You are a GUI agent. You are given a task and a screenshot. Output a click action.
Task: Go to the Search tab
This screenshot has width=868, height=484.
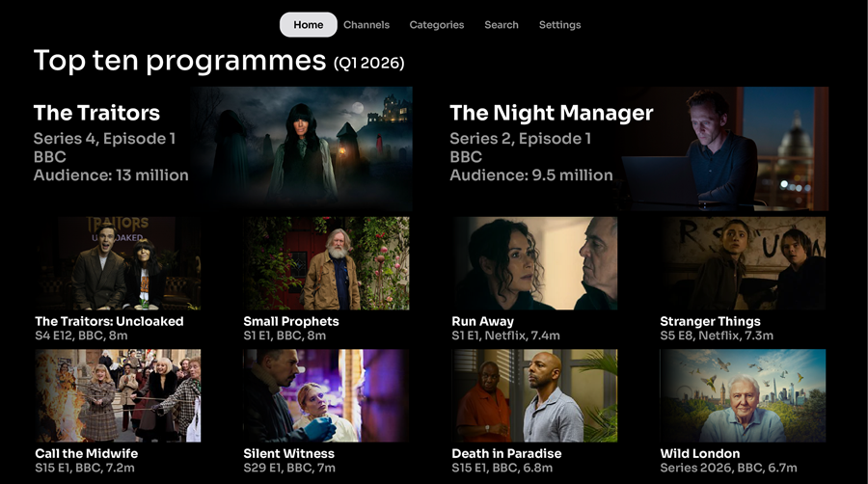[x=502, y=25]
